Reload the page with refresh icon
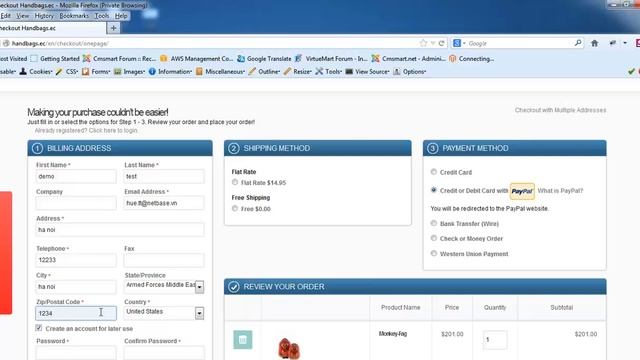The image size is (640, 360). click(x=441, y=43)
